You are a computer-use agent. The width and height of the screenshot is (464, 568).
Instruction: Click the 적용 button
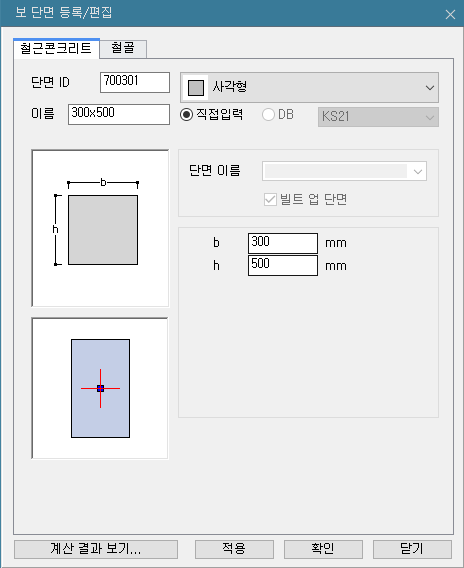point(234,549)
